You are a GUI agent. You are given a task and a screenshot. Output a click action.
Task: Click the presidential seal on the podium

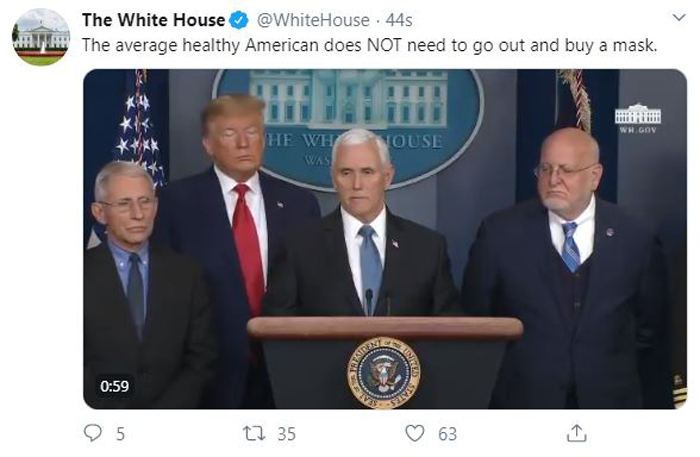coord(383,373)
